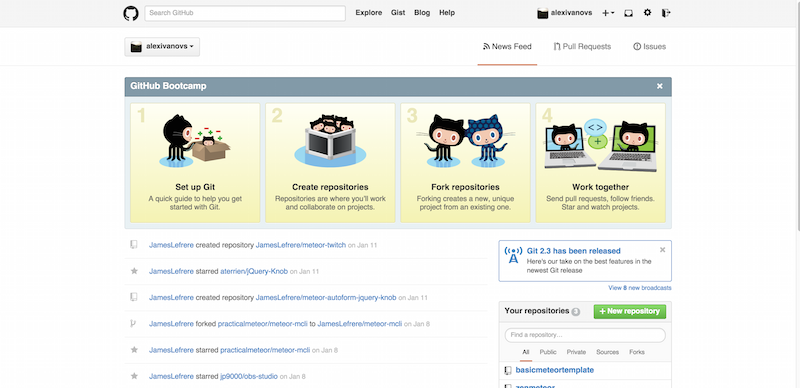Open the Help link
The width and height of the screenshot is (800, 388).
pos(447,13)
